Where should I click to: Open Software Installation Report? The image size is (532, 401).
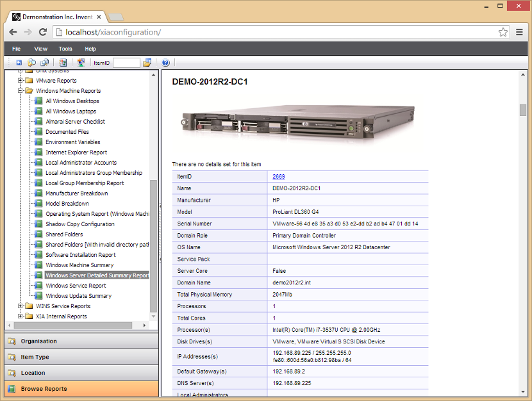pyautogui.click(x=81, y=254)
